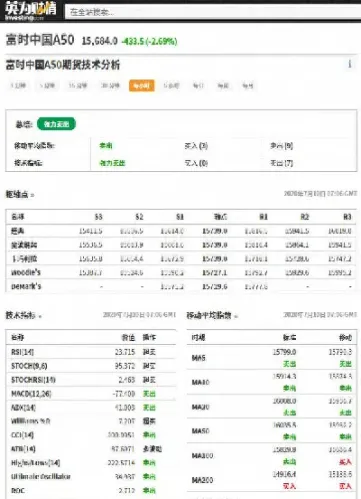
Task: Click the ADX(14) indicator row
Action: (x=91, y=407)
